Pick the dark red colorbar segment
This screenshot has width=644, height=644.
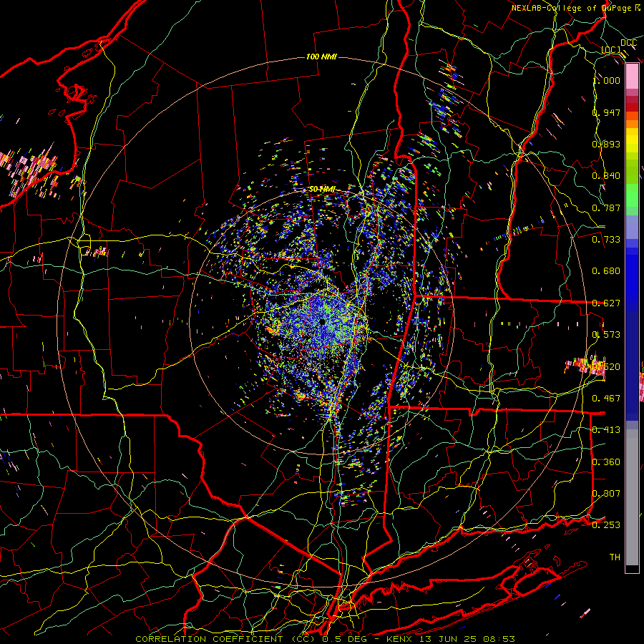click(632, 107)
